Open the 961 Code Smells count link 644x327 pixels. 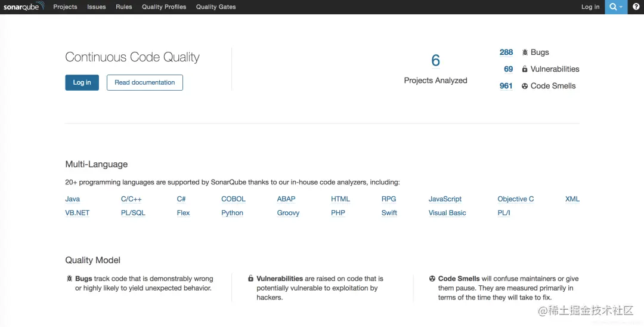(506, 86)
